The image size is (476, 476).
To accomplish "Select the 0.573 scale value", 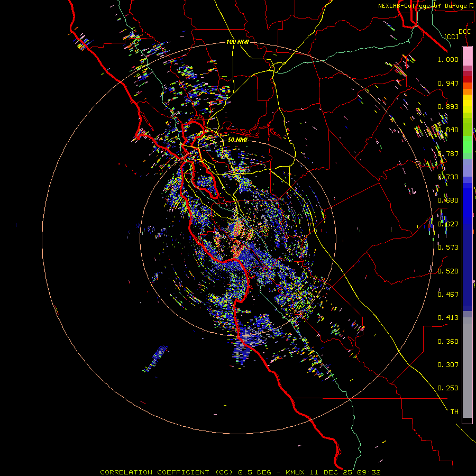I will [x=448, y=248].
